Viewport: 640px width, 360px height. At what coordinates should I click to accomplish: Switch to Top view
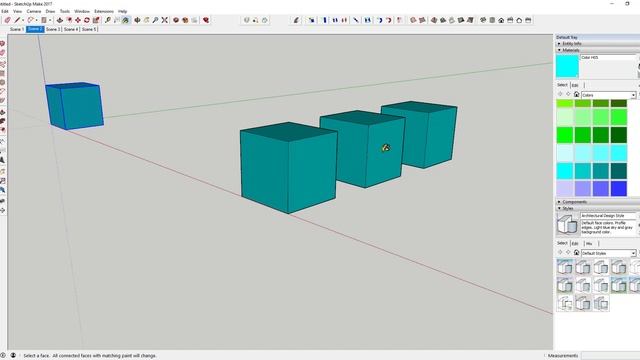pos(492,20)
